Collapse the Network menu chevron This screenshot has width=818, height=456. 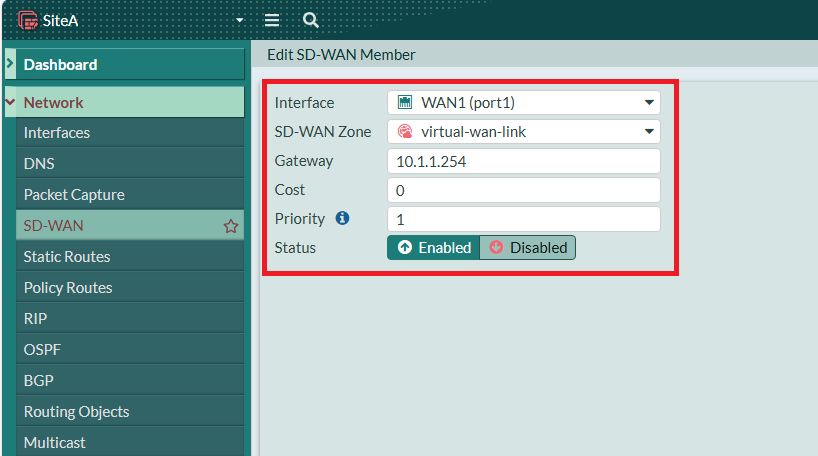(10, 102)
